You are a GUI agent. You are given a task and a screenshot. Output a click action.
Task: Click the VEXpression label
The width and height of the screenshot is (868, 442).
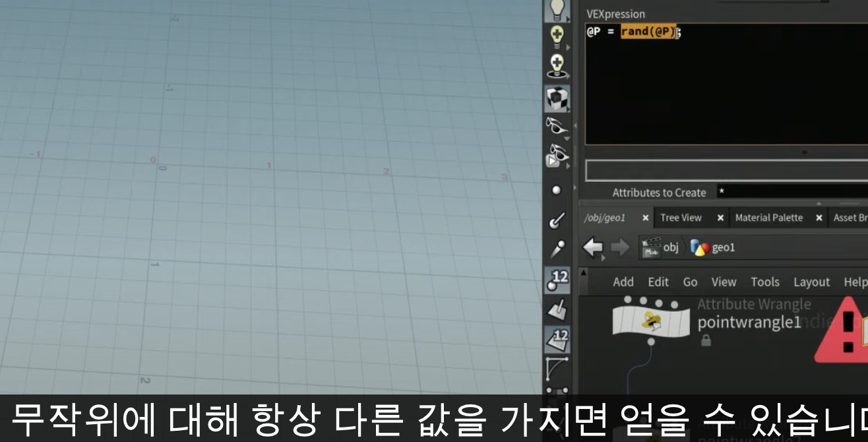(x=615, y=14)
